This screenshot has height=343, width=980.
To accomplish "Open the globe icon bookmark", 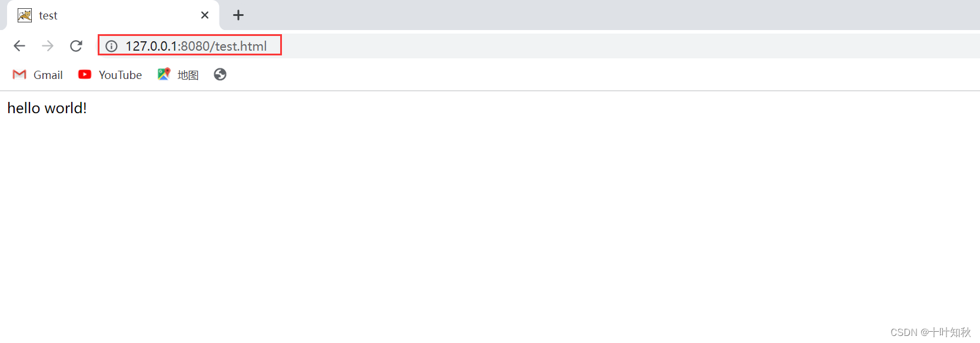I will coord(220,74).
